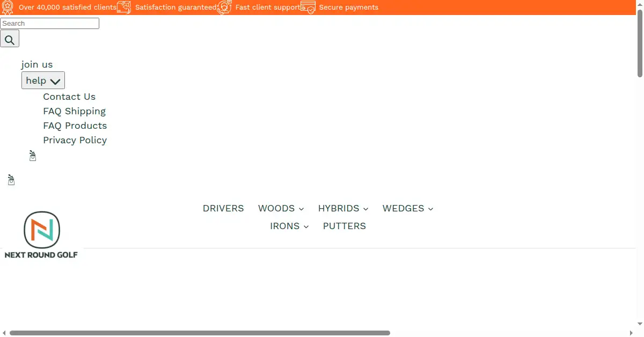
Task: Open the DRIVERS category
Action: (x=223, y=208)
